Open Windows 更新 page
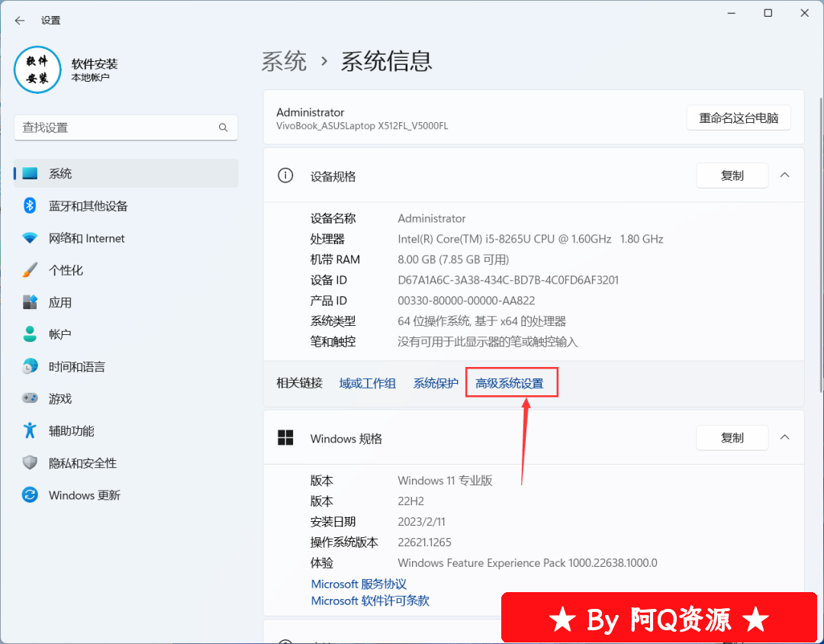824x644 pixels. coord(126,495)
